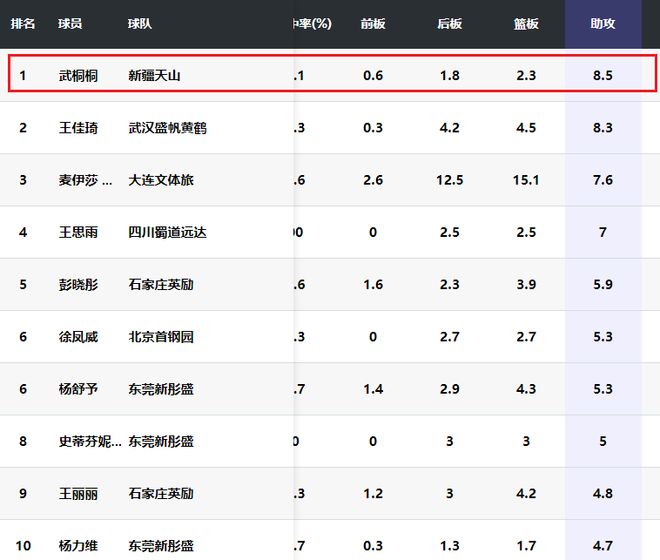The width and height of the screenshot is (660, 560).
Task: Click the 后板 column header
Action: pyautogui.click(x=450, y=24)
